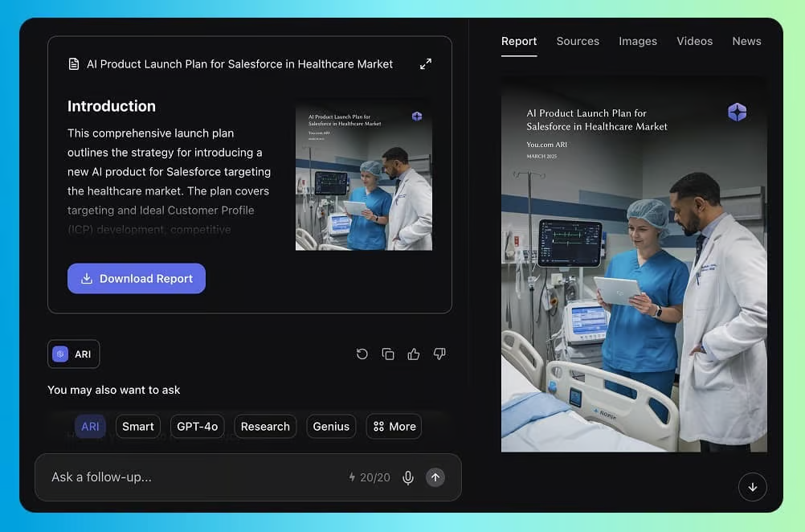
Task: Select the ARI mode chip
Action: [90, 427]
